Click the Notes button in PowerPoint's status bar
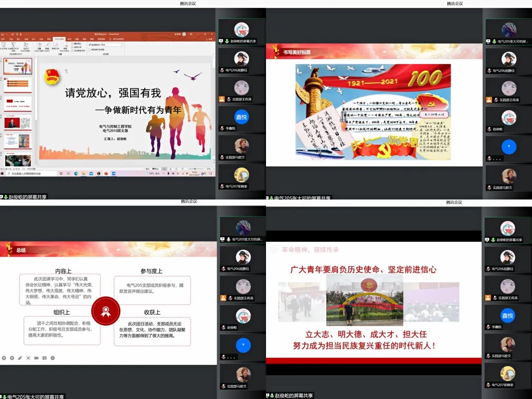This screenshot has width=532, height=399. 148,168
